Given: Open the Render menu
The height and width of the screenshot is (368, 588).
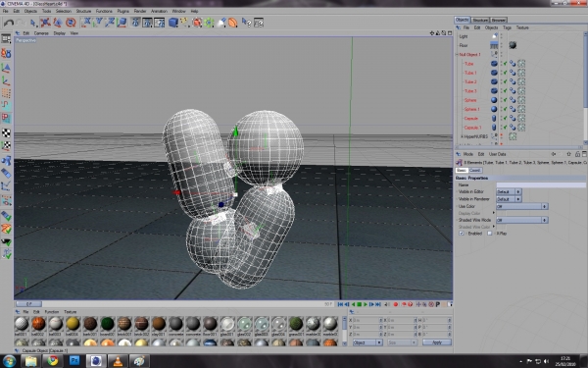Looking at the screenshot, I should 140,11.
